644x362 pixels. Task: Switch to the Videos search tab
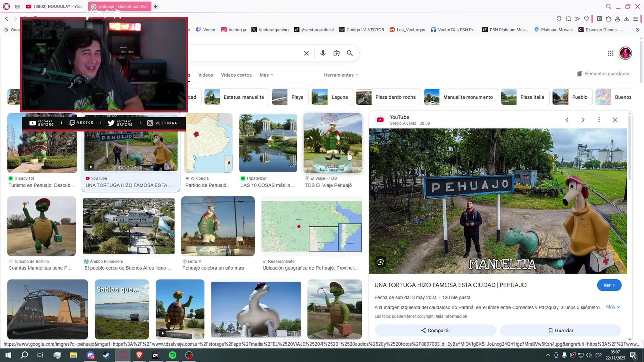(x=205, y=75)
